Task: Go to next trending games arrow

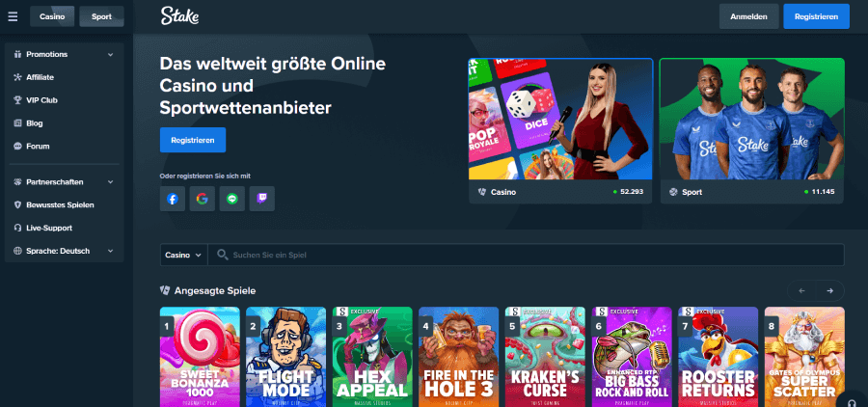Action: point(829,290)
